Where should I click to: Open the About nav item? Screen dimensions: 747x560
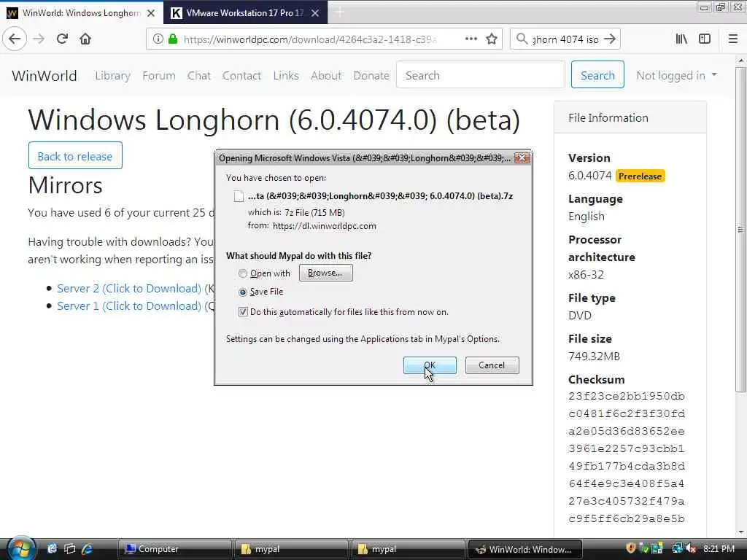pyautogui.click(x=326, y=75)
